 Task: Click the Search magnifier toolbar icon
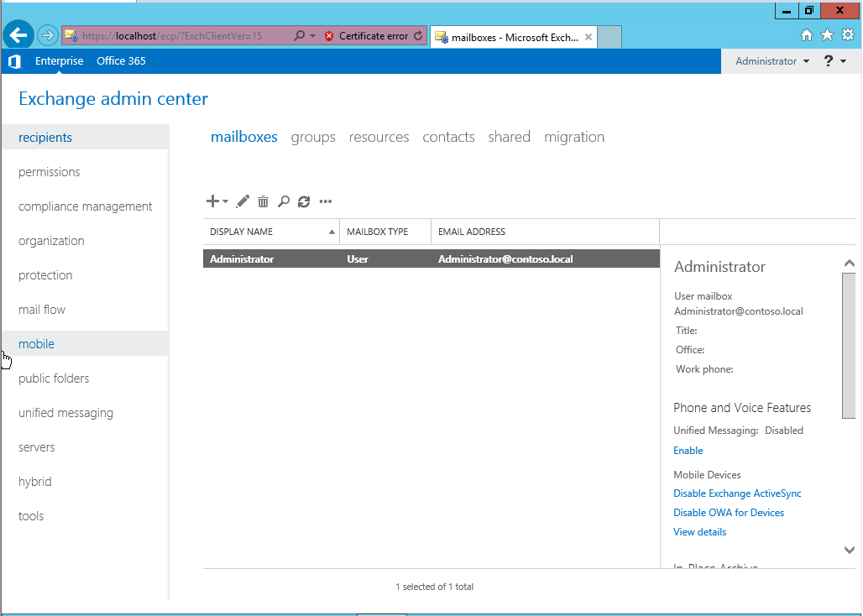284,201
